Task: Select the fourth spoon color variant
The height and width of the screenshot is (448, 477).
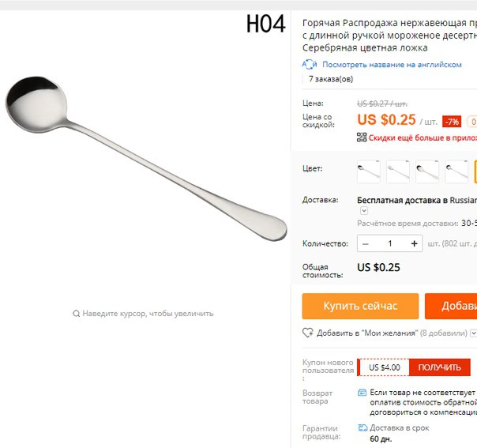Action: coord(456,171)
